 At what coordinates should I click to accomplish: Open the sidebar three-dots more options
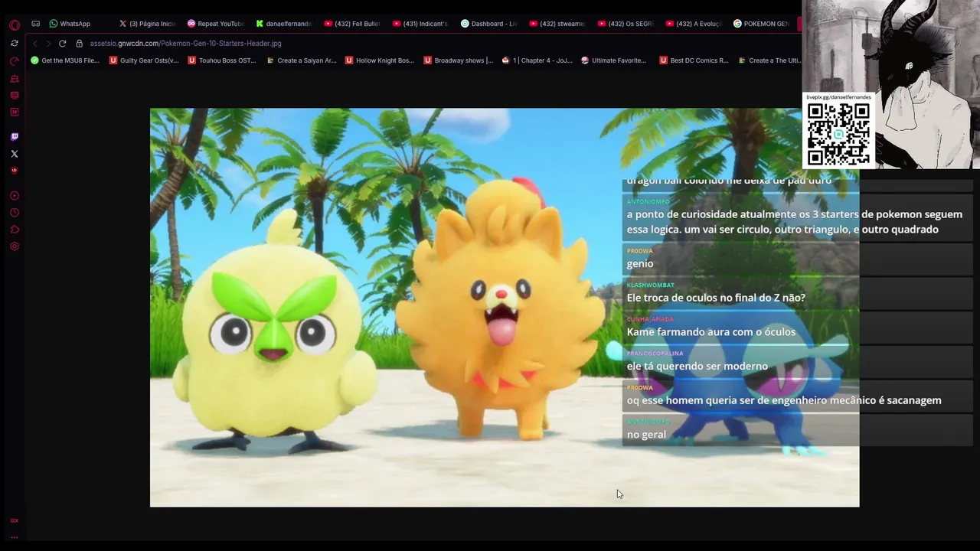(x=14, y=537)
